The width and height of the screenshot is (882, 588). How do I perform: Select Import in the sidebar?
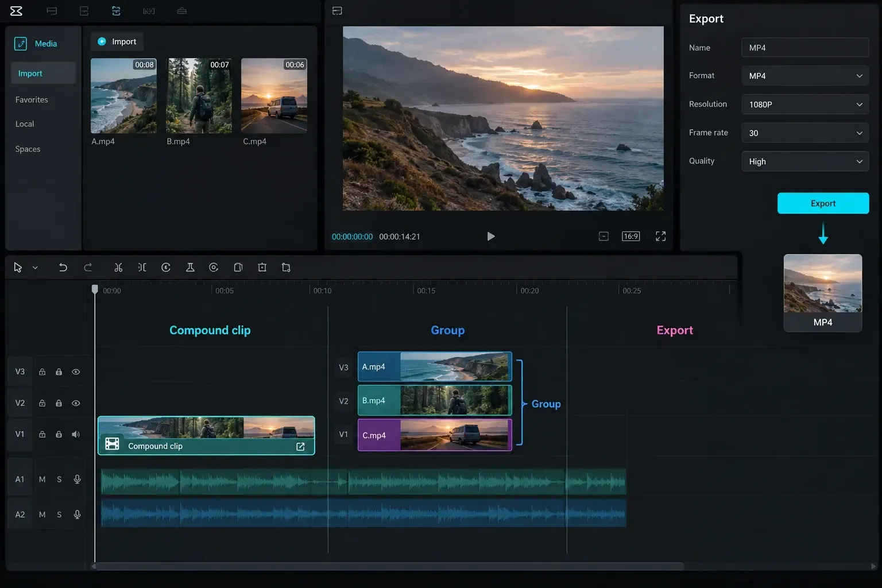pos(43,73)
